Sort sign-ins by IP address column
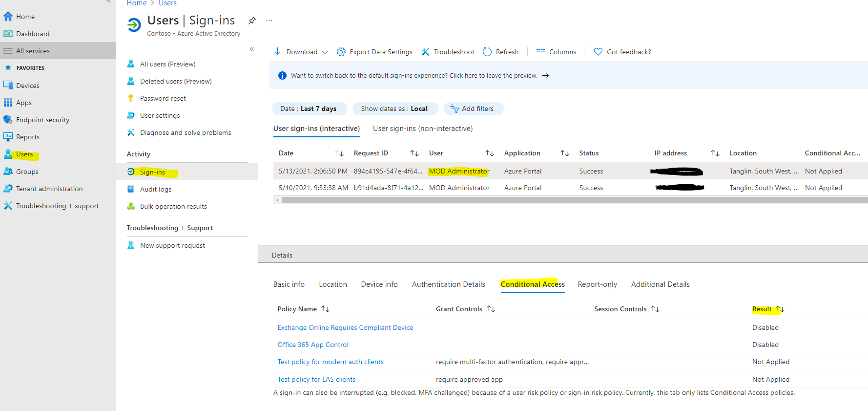Image resolution: width=868 pixels, height=411 pixels. click(x=715, y=153)
